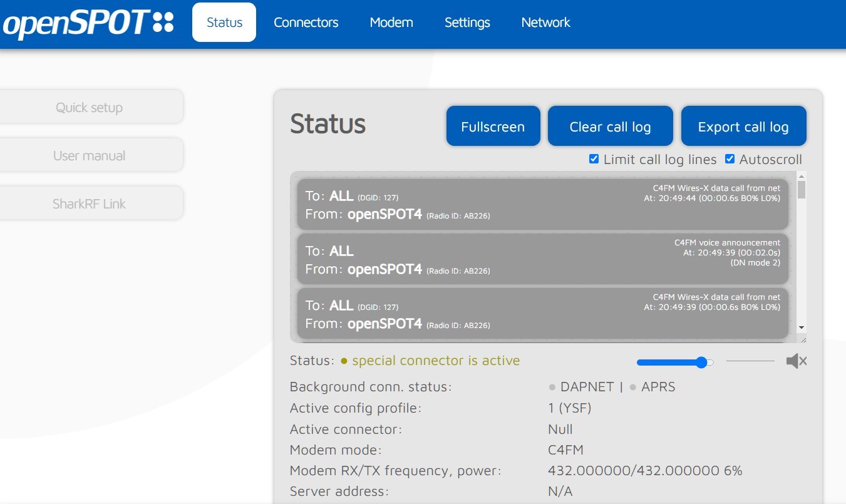This screenshot has height=504, width=846.
Task: Disable the Autoscroll checkbox
Action: (730, 159)
